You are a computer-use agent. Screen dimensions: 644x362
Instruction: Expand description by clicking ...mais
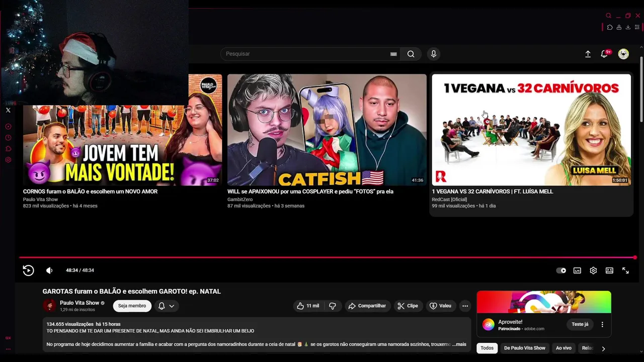[459, 344]
